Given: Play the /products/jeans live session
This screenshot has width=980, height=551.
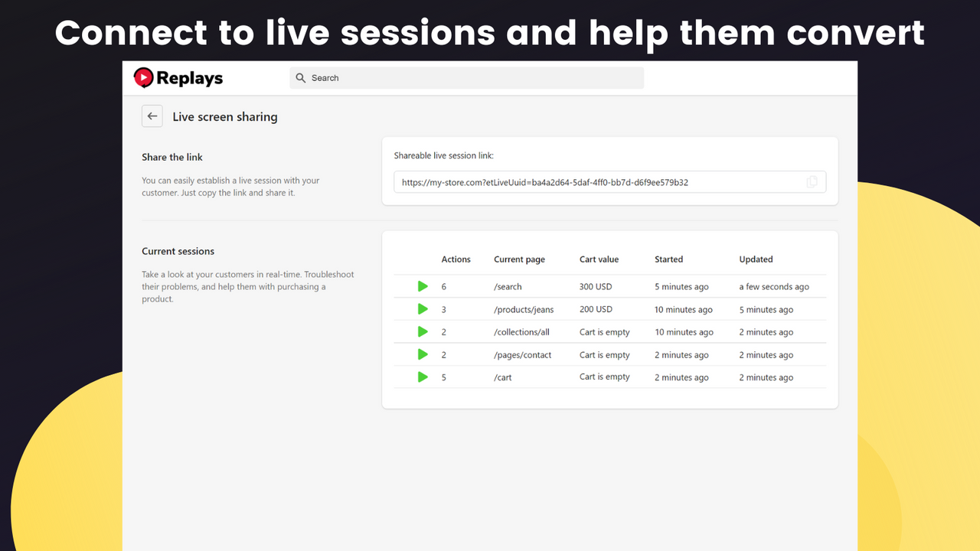Looking at the screenshot, I should pyautogui.click(x=422, y=309).
